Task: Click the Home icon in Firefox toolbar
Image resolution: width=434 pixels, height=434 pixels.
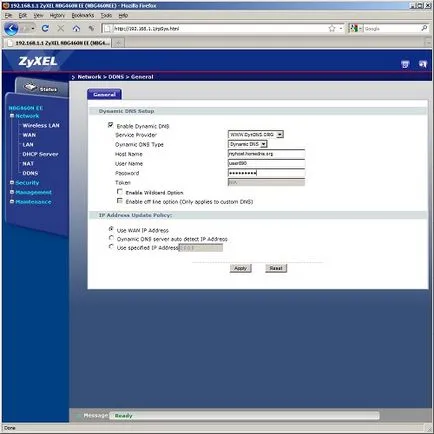Action: click(x=76, y=29)
